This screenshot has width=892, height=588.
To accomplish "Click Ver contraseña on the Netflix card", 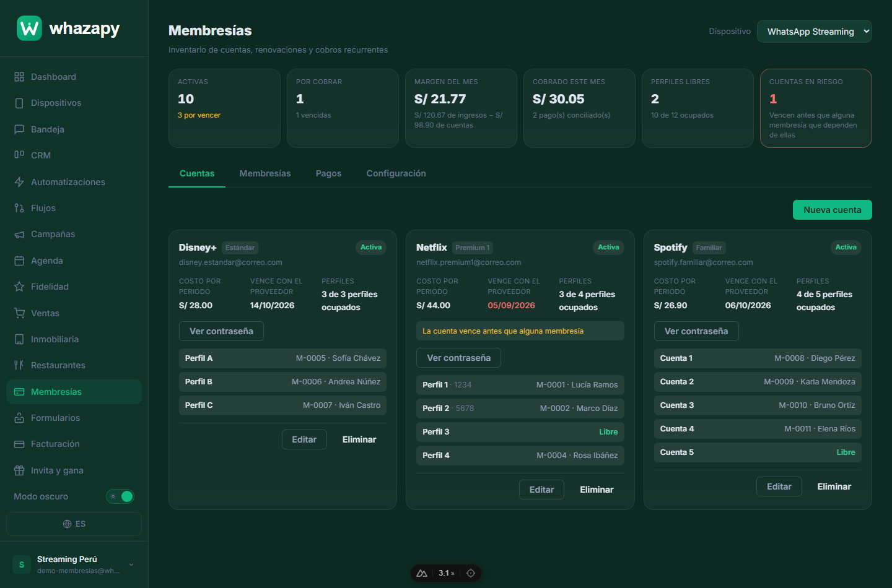I will coord(458,358).
